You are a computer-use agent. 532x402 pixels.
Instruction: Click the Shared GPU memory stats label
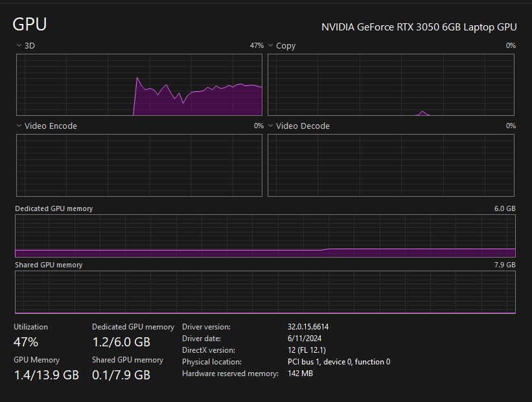click(x=128, y=360)
